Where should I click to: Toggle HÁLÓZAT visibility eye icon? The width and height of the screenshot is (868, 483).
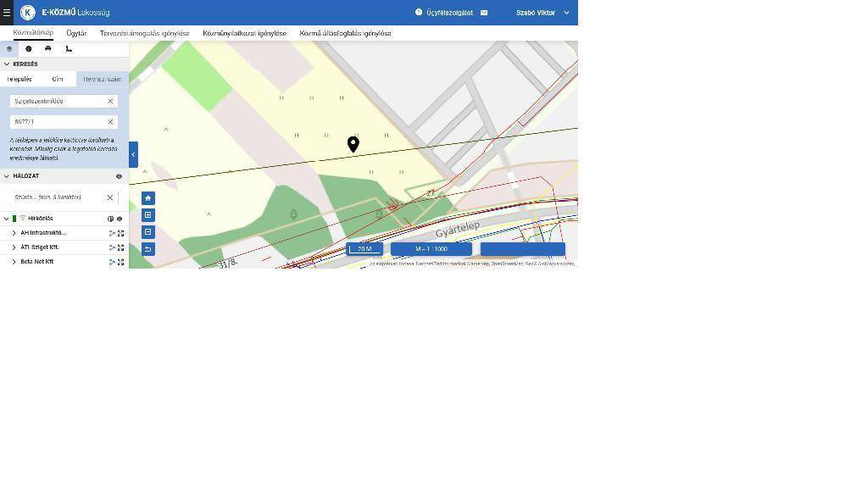tap(119, 176)
